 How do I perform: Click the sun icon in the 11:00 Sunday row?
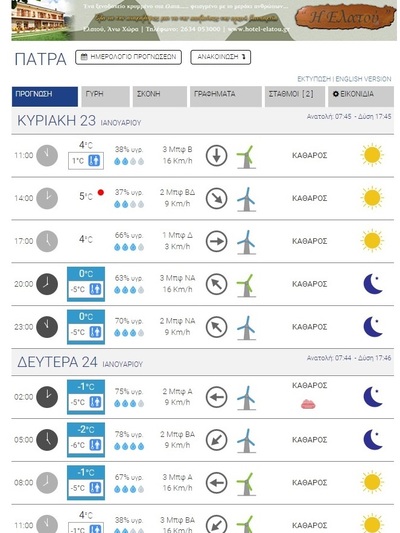point(372,155)
